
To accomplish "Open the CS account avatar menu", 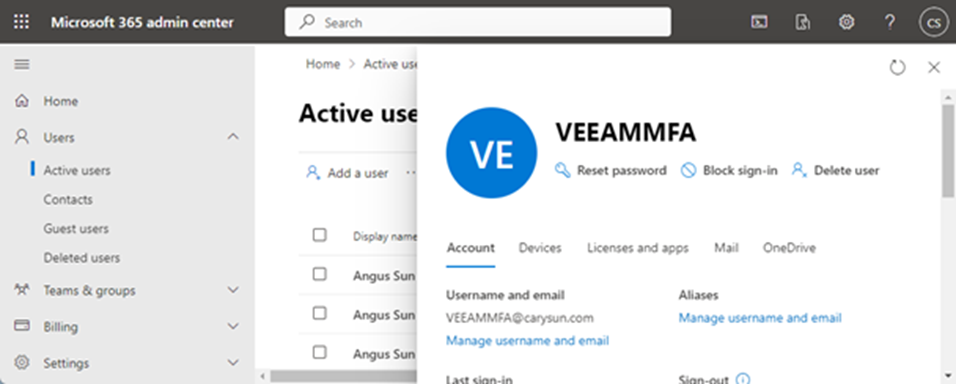I will click(x=933, y=23).
